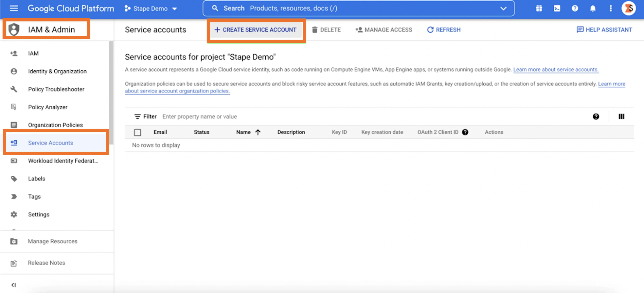The height and width of the screenshot is (293, 644).
Task: Check the select all rows checkbox
Action: pos(138,132)
